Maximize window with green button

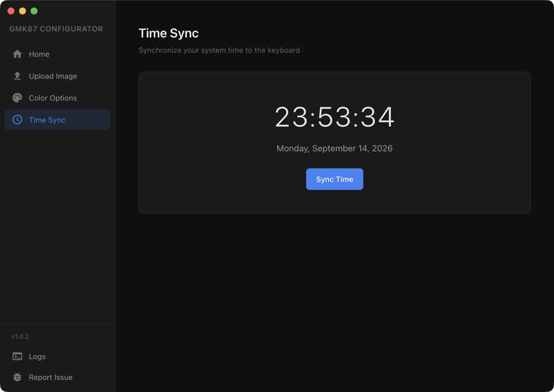(34, 11)
